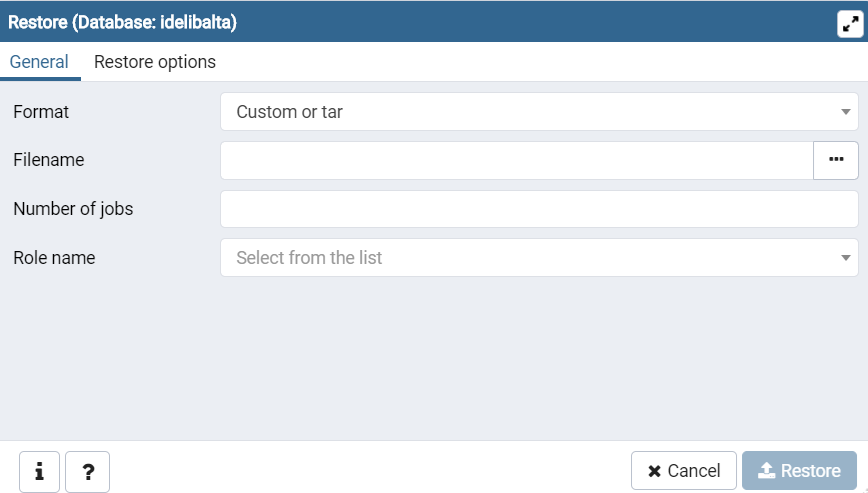This screenshot has height=493, width=868.
Task: Open the Role name 'Select from the list' dropdown
Action: tap(530, 258)
